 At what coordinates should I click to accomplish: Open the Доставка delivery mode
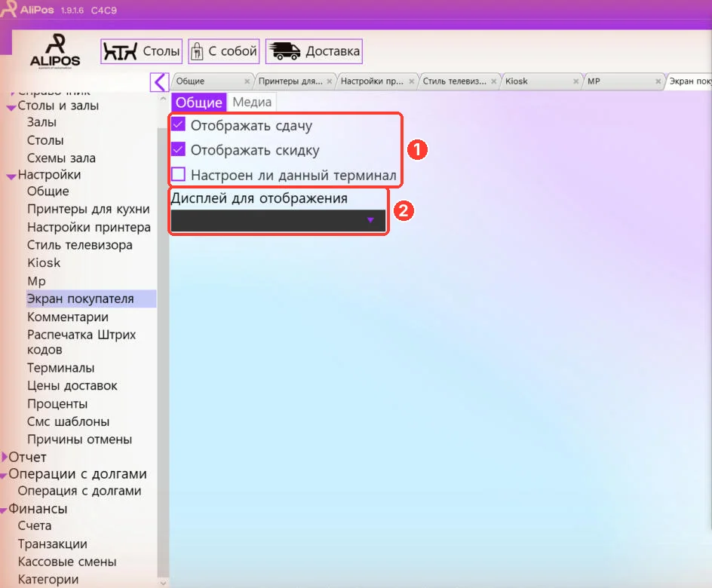click(314, 51)
